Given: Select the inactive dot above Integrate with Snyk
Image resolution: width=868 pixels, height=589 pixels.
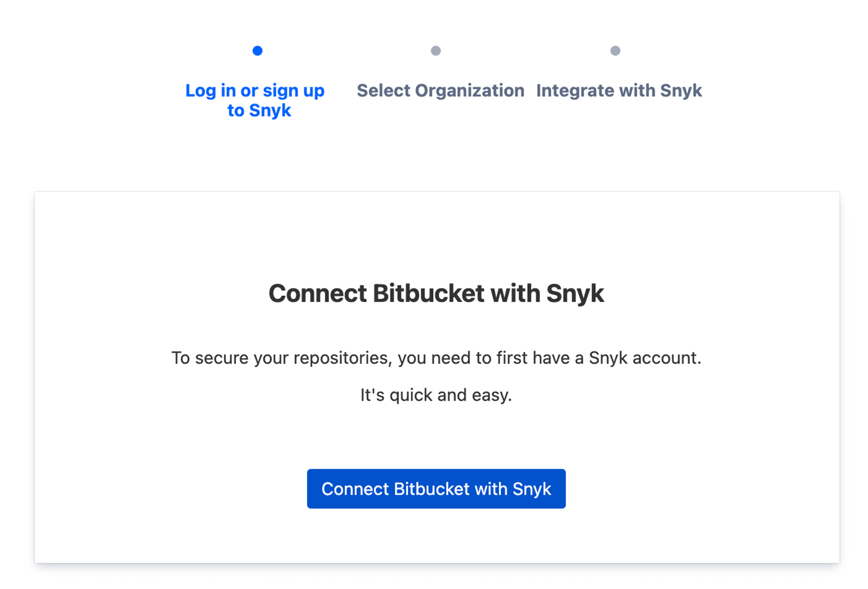Looking at the screenshot, I should point(615,50).
